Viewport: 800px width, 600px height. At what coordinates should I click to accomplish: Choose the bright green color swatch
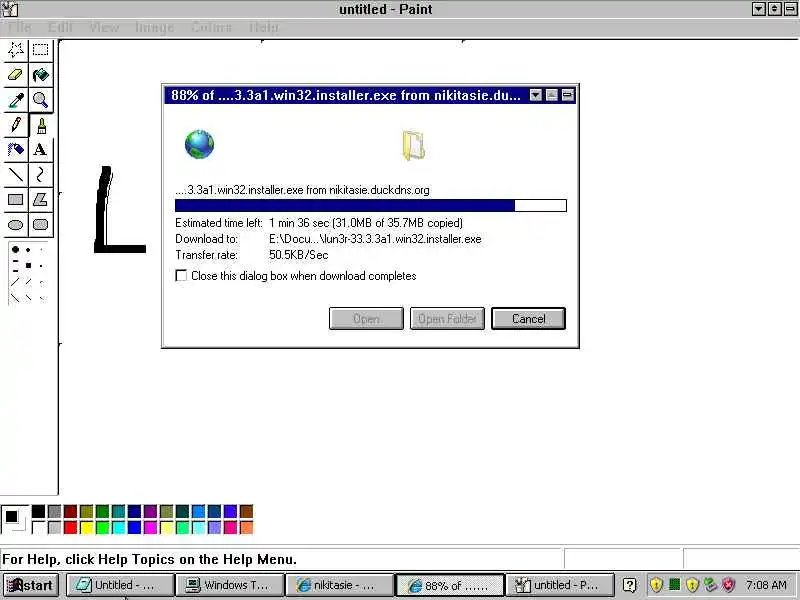click(103, 527)
